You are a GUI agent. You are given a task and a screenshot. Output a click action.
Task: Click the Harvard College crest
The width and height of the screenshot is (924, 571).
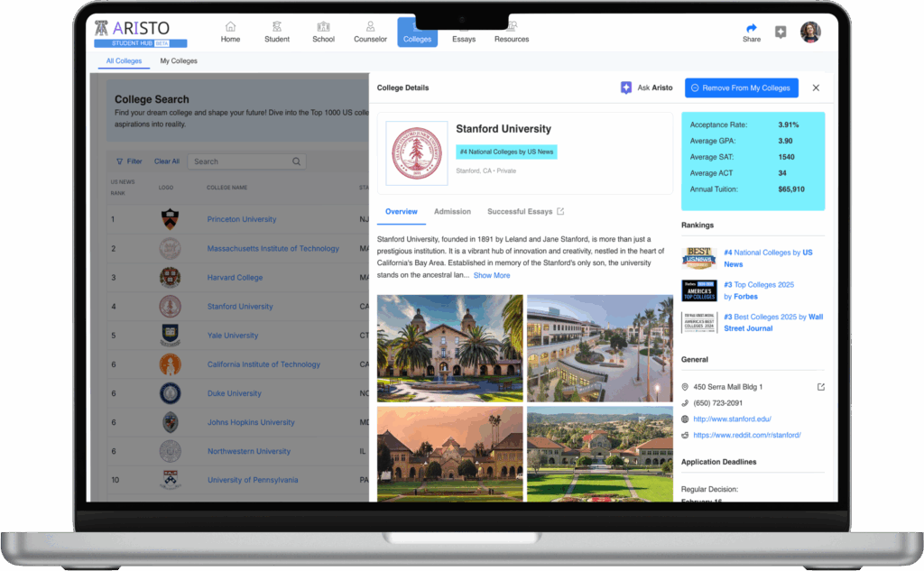[170, 277]
